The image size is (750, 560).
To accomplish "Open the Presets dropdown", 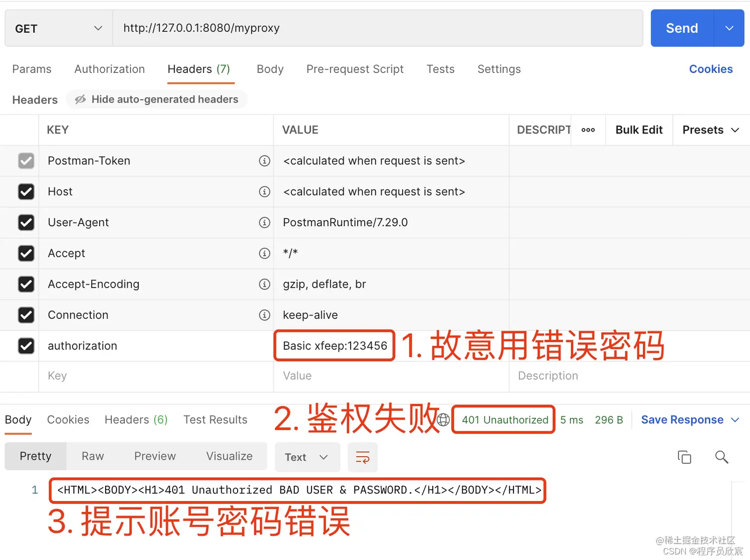I will pos(711,130).
